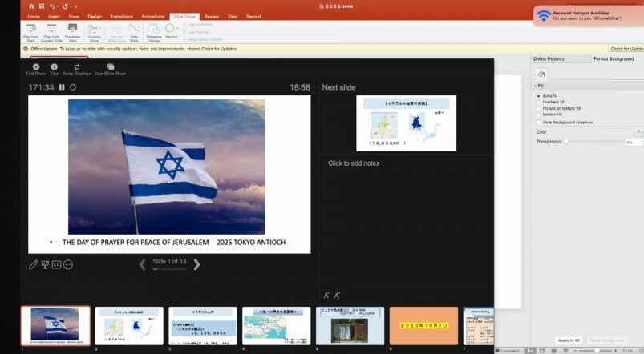Select the pen annotation tool

point(33,264)
